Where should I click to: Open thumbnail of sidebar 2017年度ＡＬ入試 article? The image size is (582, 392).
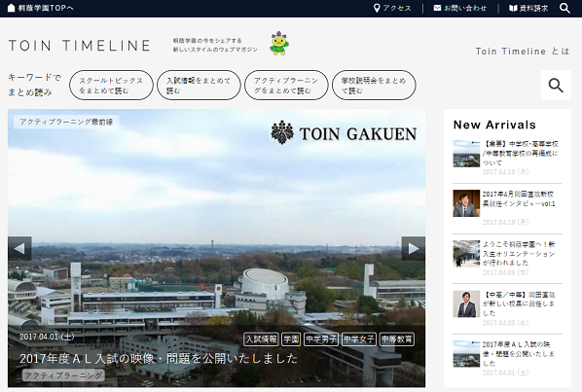[x=466, y=354]
